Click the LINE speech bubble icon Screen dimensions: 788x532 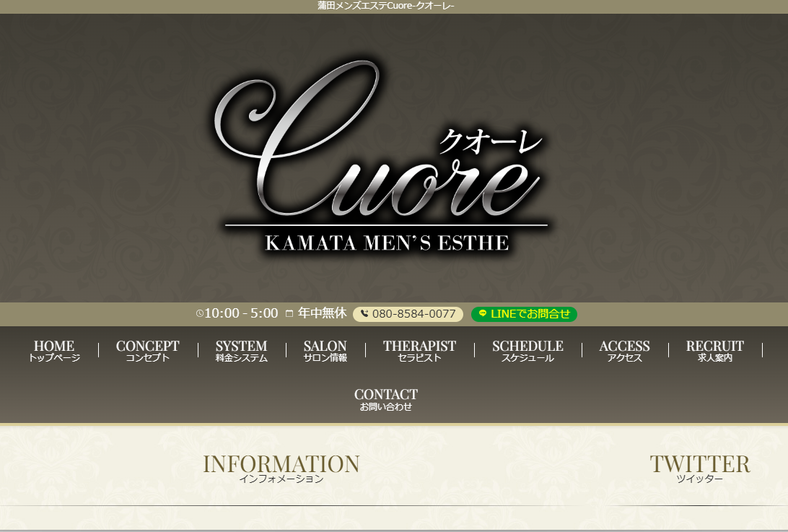tap(483, 313)
